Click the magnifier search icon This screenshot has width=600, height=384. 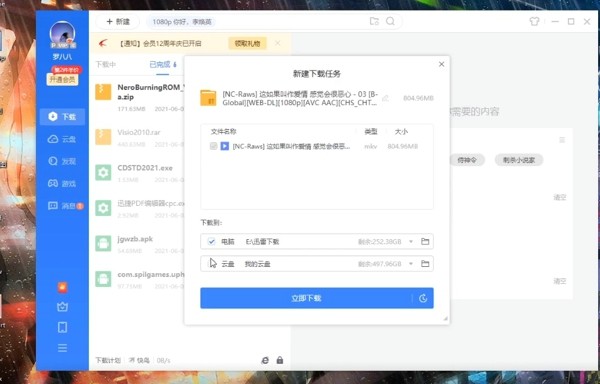tap(390, 21)
